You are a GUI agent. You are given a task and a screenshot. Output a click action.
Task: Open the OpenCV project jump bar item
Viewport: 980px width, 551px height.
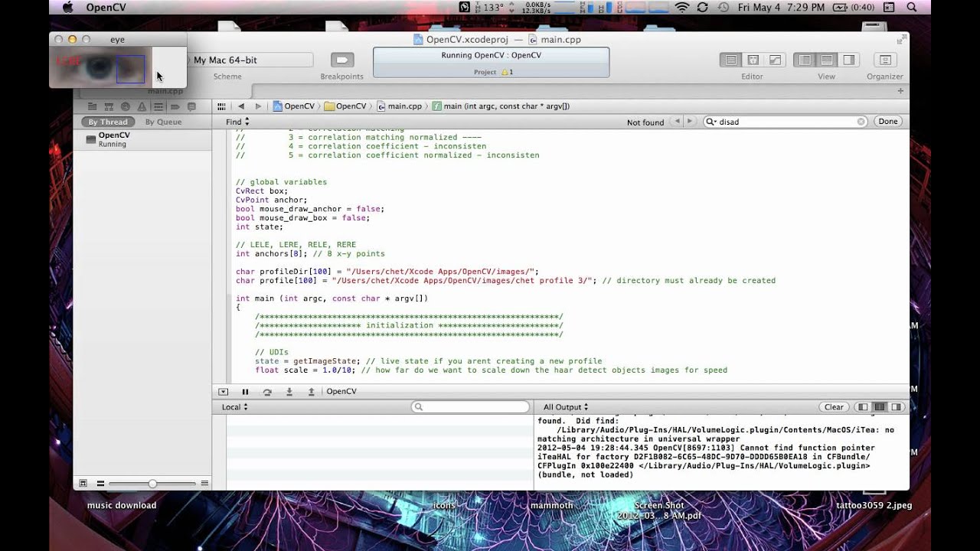[x=293, y=106]
